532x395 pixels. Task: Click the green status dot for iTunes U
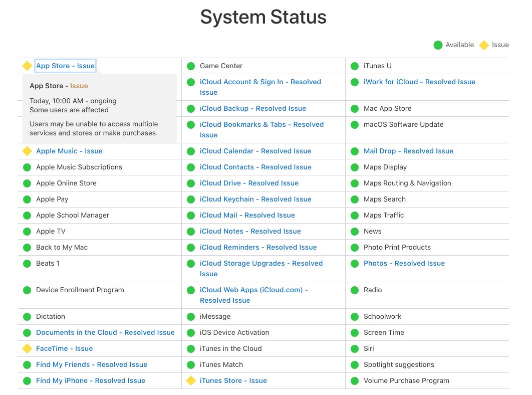point(355,66)
